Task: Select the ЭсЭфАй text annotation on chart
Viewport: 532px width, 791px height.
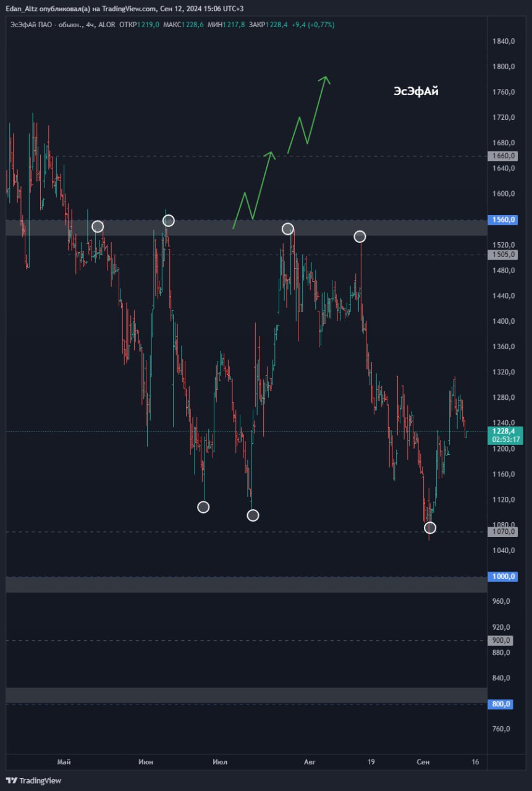Action: click(x=416, y=91)
